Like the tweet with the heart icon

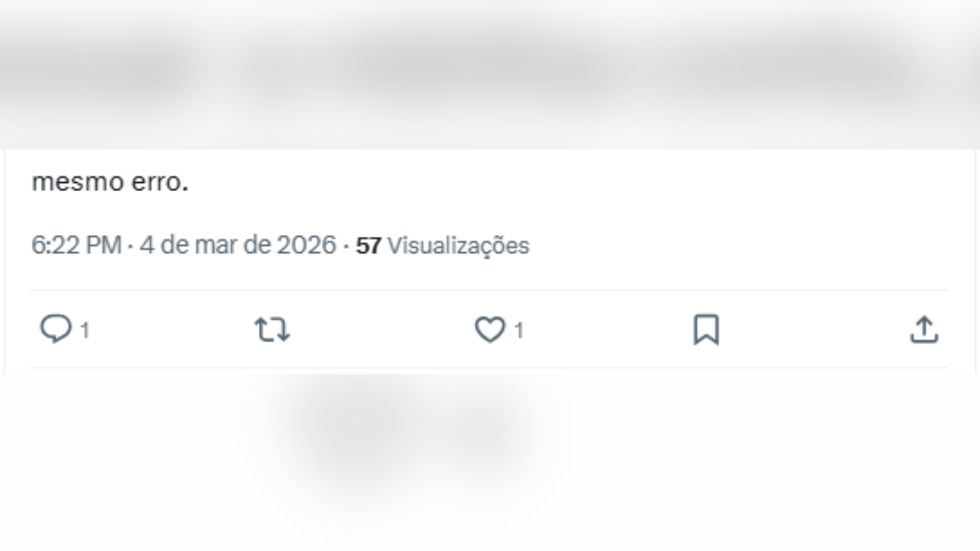[490, 330]
